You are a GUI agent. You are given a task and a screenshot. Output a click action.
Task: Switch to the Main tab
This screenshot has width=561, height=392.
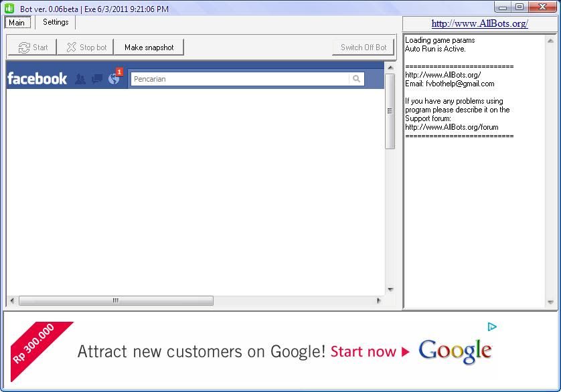click(x=17, y=23)
